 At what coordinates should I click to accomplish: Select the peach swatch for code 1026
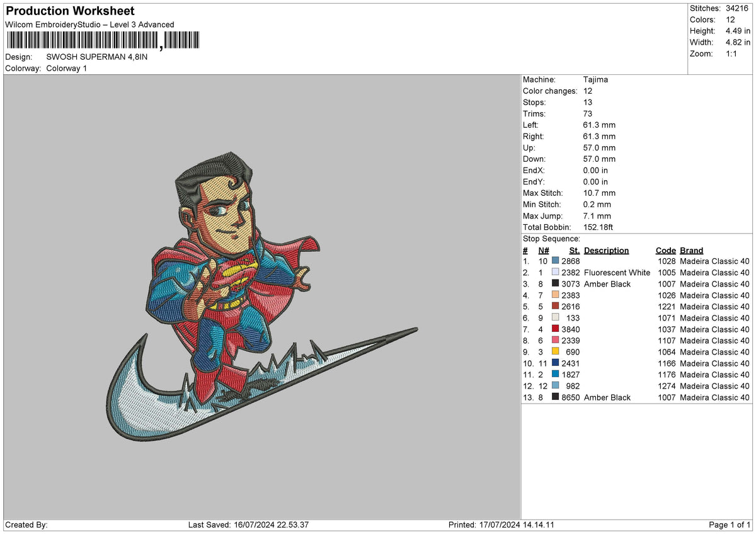[555, 295]
